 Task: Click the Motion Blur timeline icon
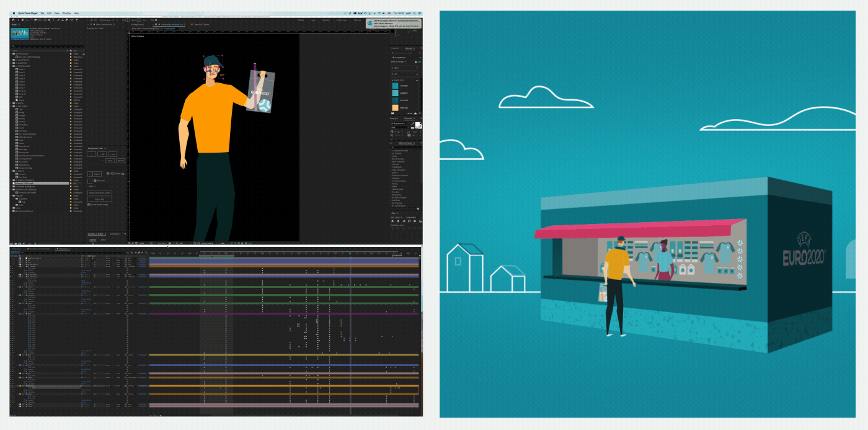142,253
